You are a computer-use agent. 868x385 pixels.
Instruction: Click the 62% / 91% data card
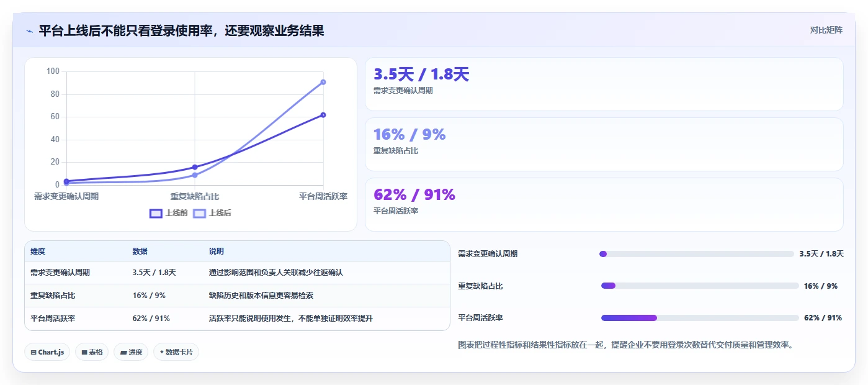604,204
